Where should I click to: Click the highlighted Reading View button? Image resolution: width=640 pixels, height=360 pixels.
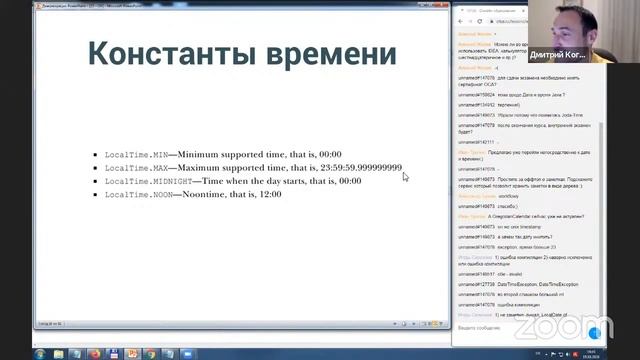435,324
